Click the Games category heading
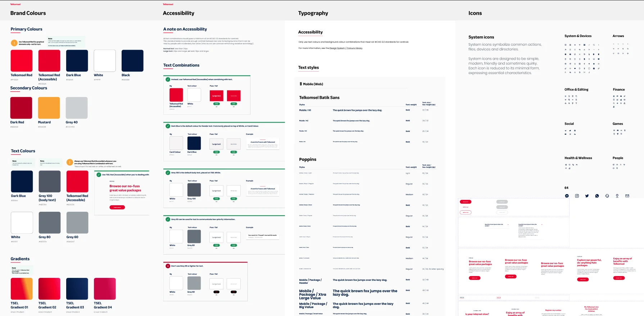Screen dimensions: 644x316 (618, 124)
